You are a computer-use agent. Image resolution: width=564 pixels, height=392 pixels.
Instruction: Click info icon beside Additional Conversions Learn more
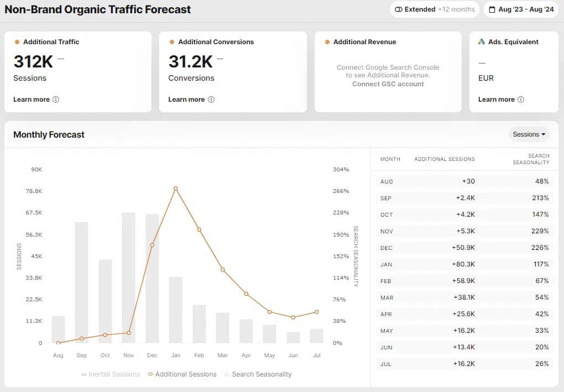tap(211, 100)
